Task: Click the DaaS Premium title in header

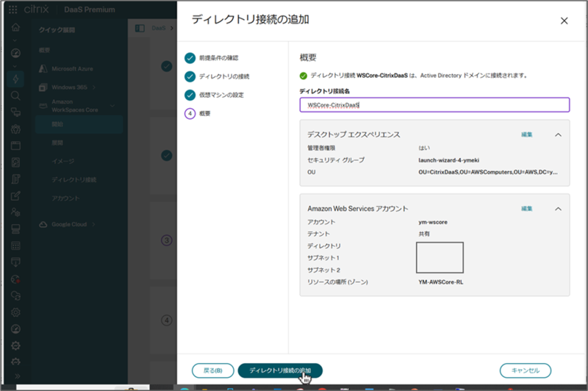Action: click(89, 10)
